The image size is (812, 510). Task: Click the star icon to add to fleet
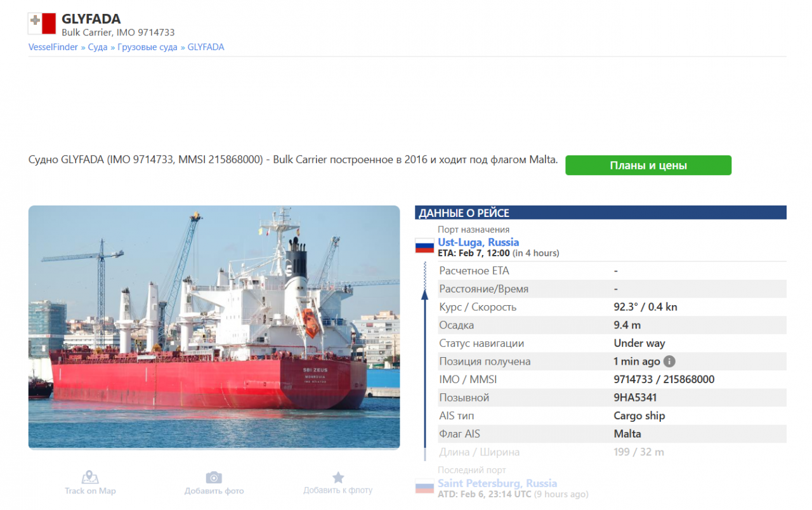[x=338, y=477]
